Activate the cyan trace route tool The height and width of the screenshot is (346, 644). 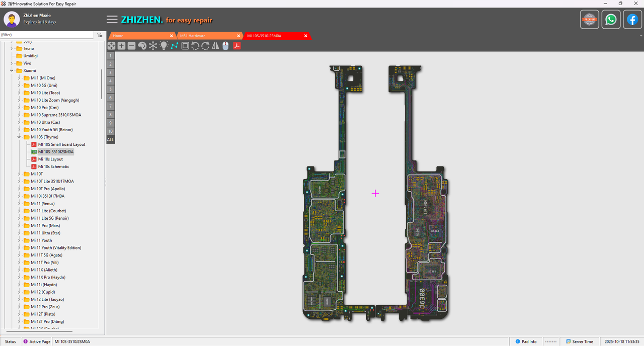[x=174, y=46]
